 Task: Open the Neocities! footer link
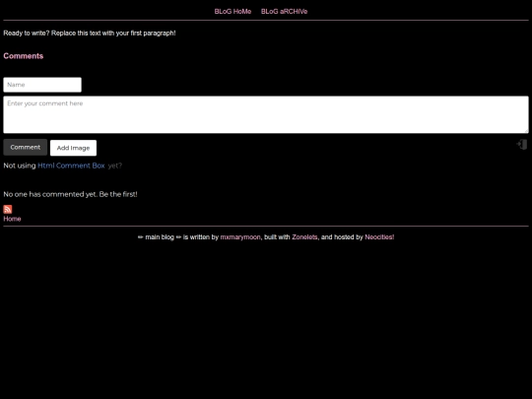(x=379, y=237)
